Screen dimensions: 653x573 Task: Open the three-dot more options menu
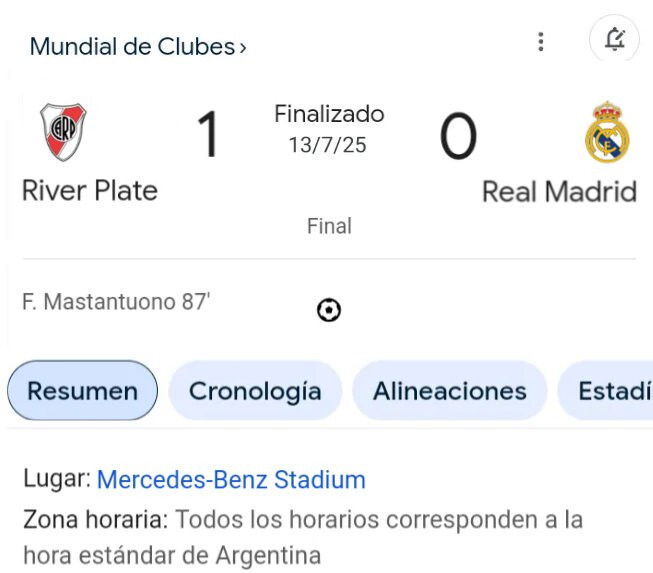click(541, 42)
